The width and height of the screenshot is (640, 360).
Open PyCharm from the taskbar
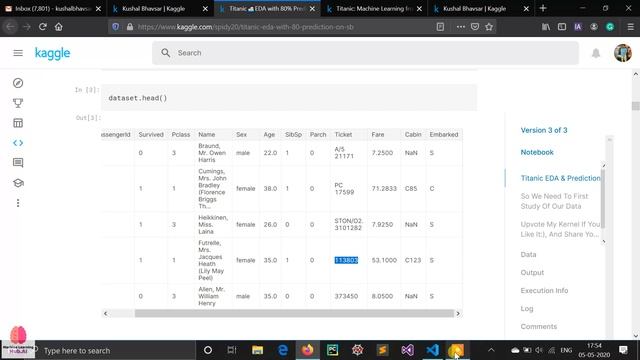[332, 350]
